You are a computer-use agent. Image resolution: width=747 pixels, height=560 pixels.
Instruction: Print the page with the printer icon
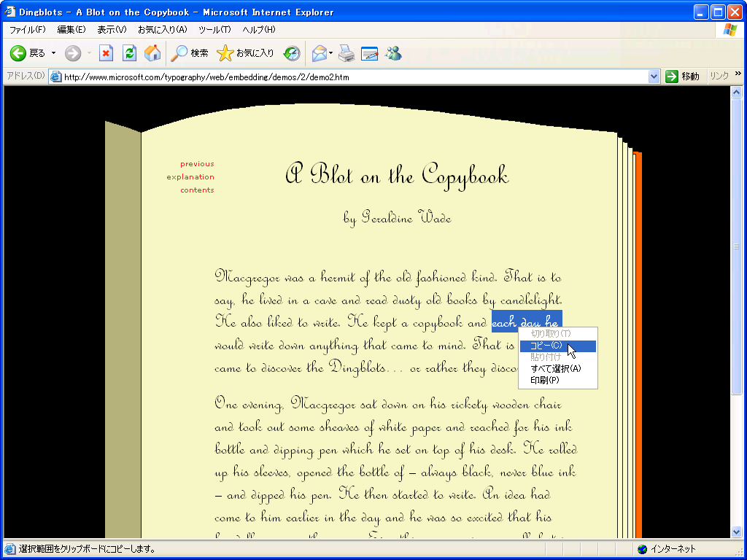(x=347, y=53)
